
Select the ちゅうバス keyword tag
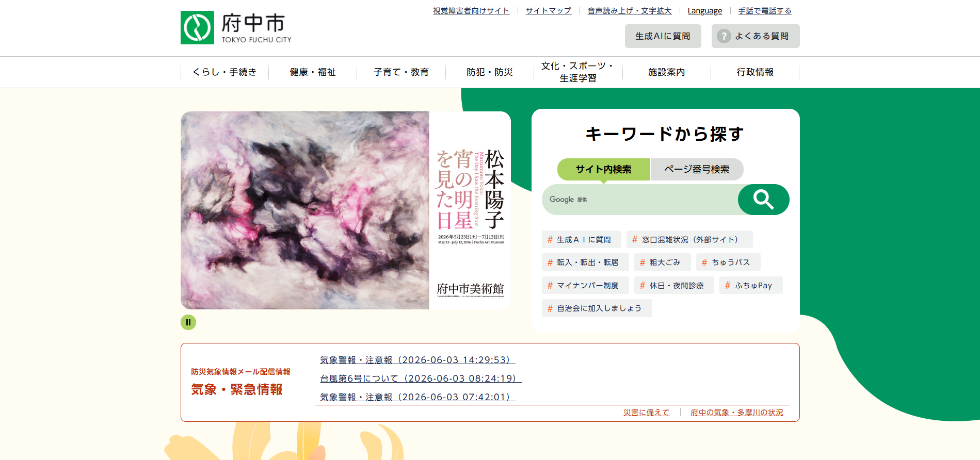[728, 262]
